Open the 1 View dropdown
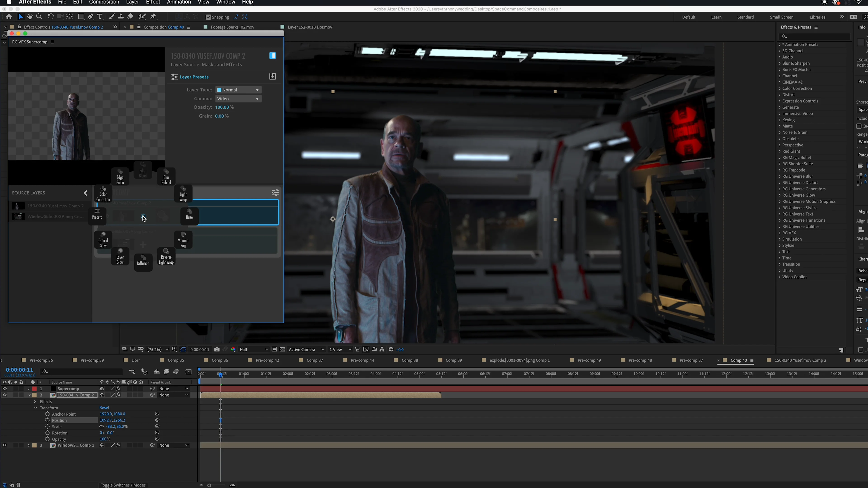Viewport: 868px width, 488px height. click(340, 350)
